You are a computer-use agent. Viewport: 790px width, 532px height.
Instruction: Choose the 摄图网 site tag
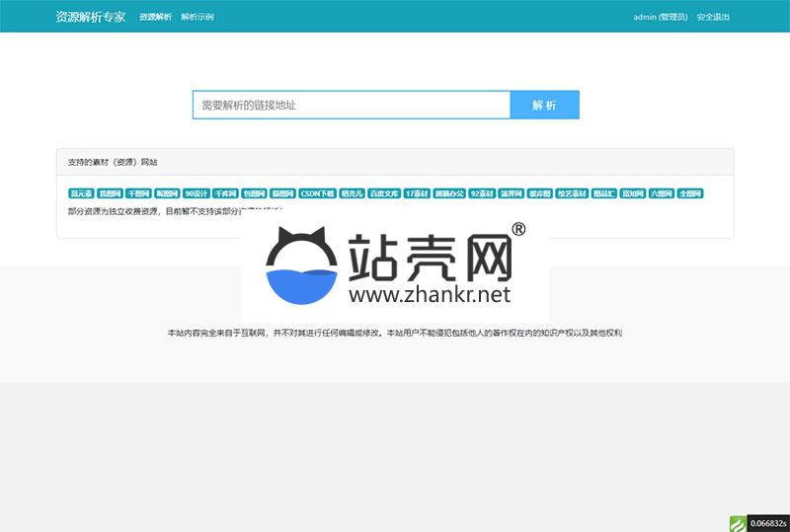pos(282,193)
